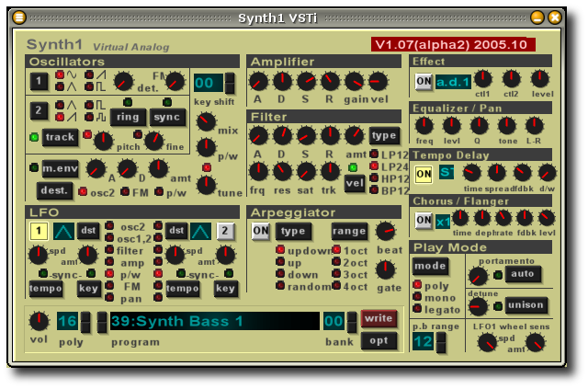Image resolution: width=588 pixels, height=389 pixels.
Task: Click the LFO 1 triangle waveform selector
Action: point(63,231)
